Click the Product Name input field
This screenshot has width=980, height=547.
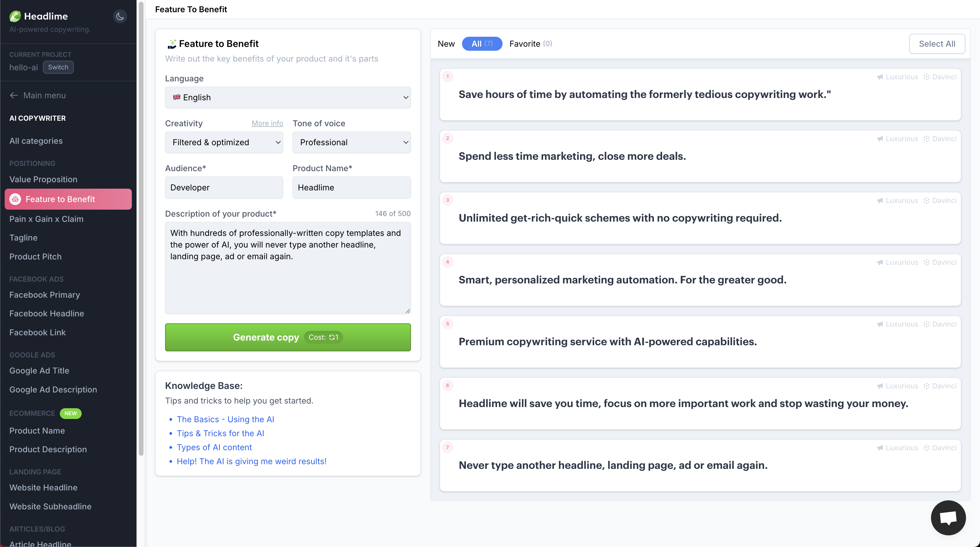(x=351, y=187)
